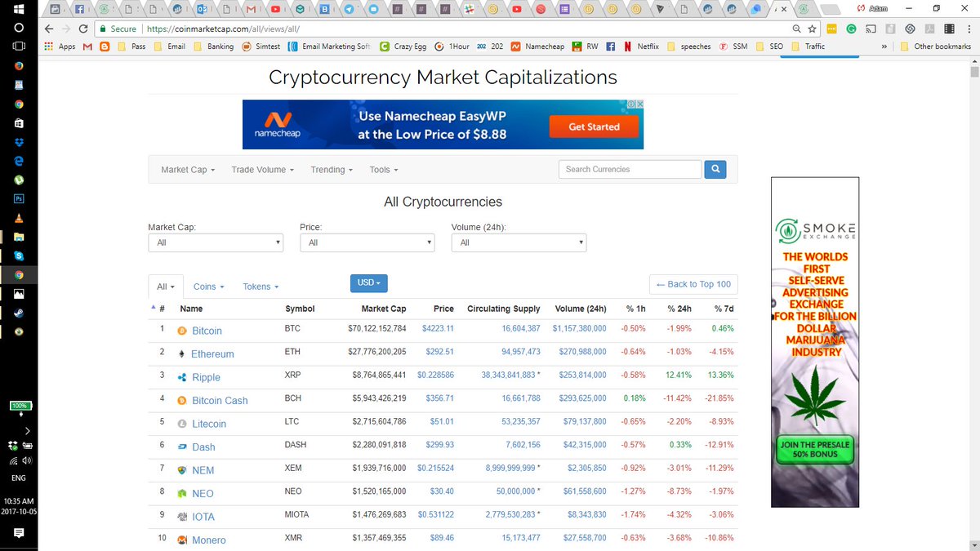The width and height of the screenshot is (980, 551).
Task: Click the Grammarly extension icon
Action: 851,29
